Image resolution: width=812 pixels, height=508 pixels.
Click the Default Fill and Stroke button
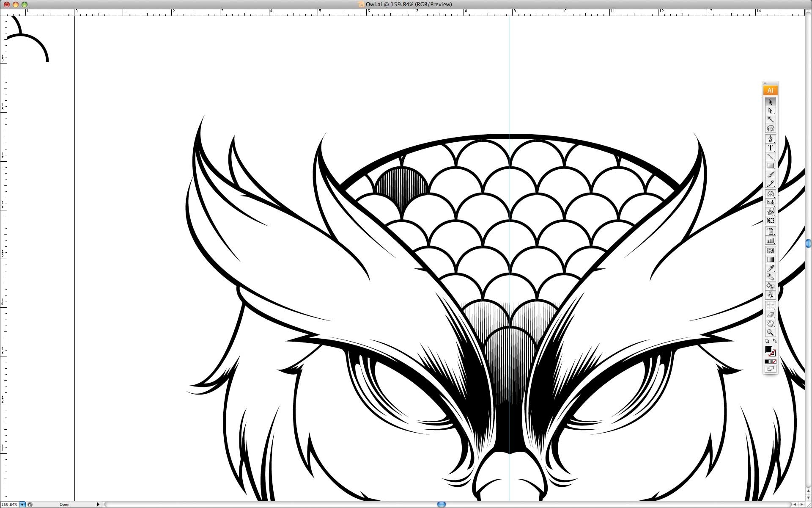click(x=767, y=341)
